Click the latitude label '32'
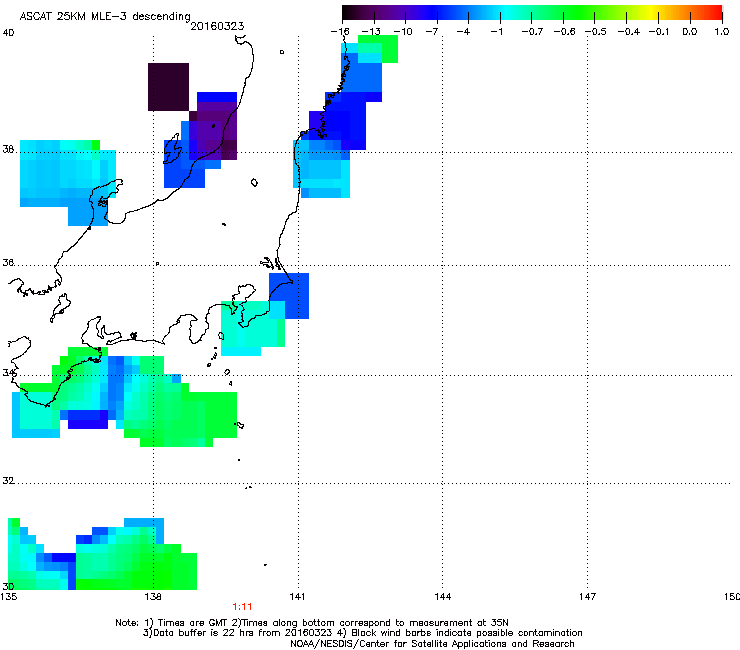The image size is (740, 650). pos(8,481)
